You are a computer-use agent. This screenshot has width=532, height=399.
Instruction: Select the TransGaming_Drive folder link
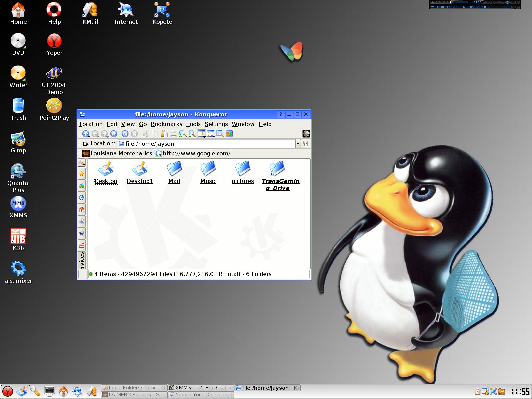tap(280, 176)
